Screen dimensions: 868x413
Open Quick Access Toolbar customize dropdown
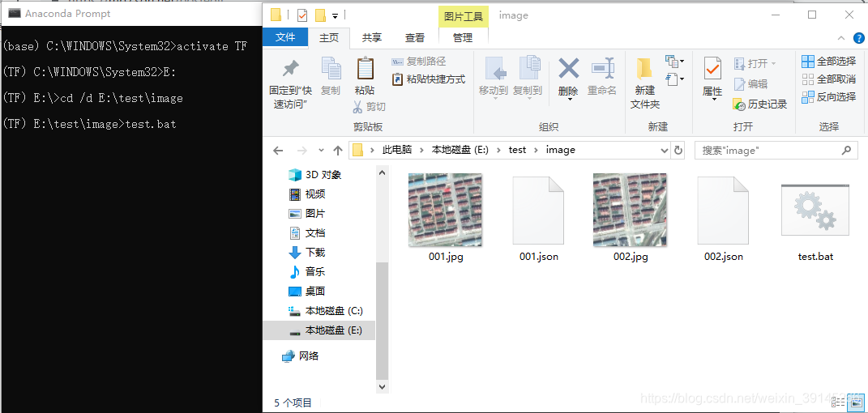[x=335, y=16]
